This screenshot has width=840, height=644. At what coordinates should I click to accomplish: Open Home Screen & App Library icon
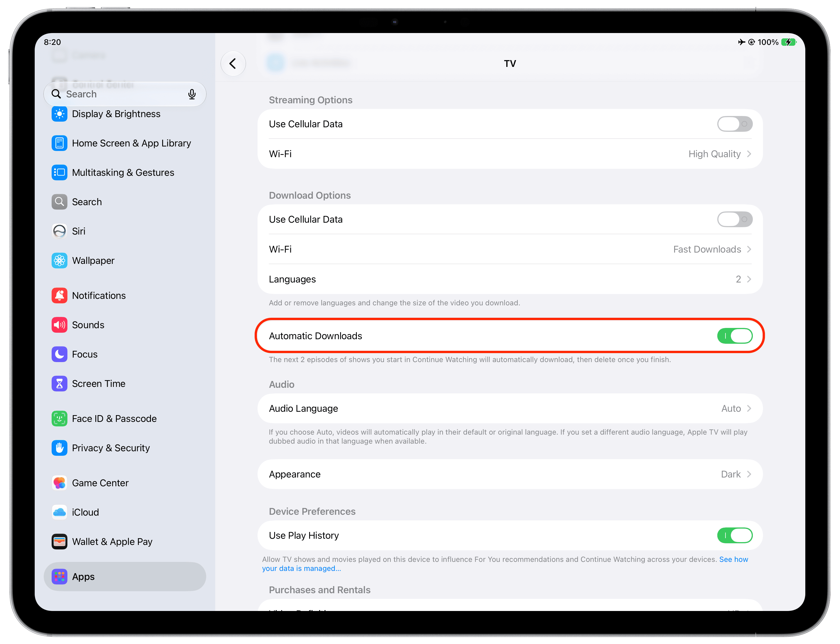click(59, 143)
